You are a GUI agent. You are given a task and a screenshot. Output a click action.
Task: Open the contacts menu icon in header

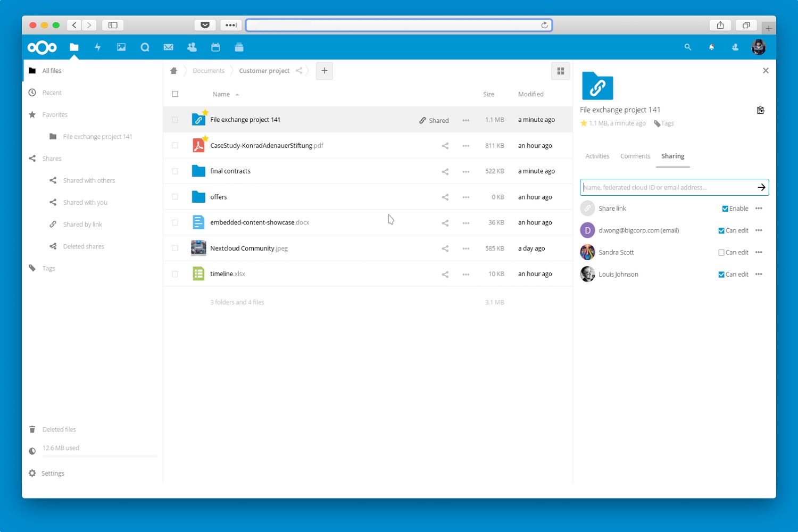tap(735, 47)
